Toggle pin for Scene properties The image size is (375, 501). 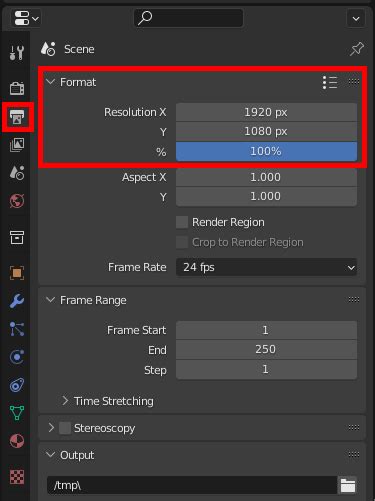tap(356, 49)
